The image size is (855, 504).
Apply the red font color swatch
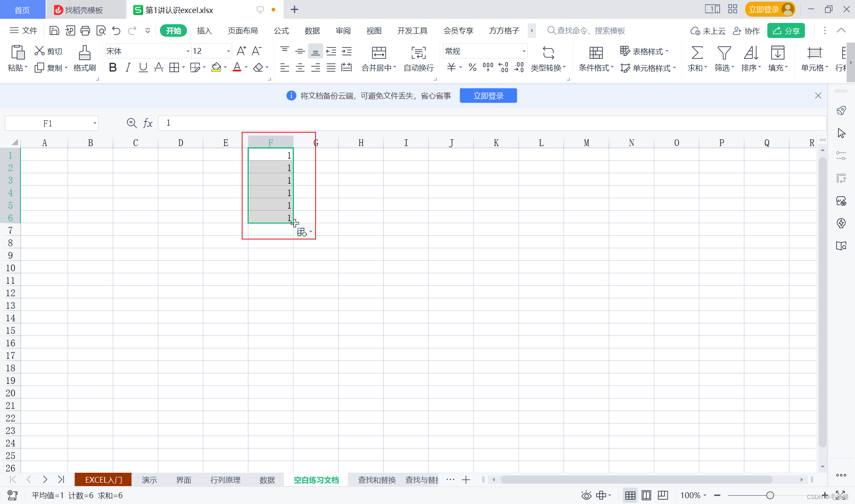pyautogui.click(x=237, y=67)
